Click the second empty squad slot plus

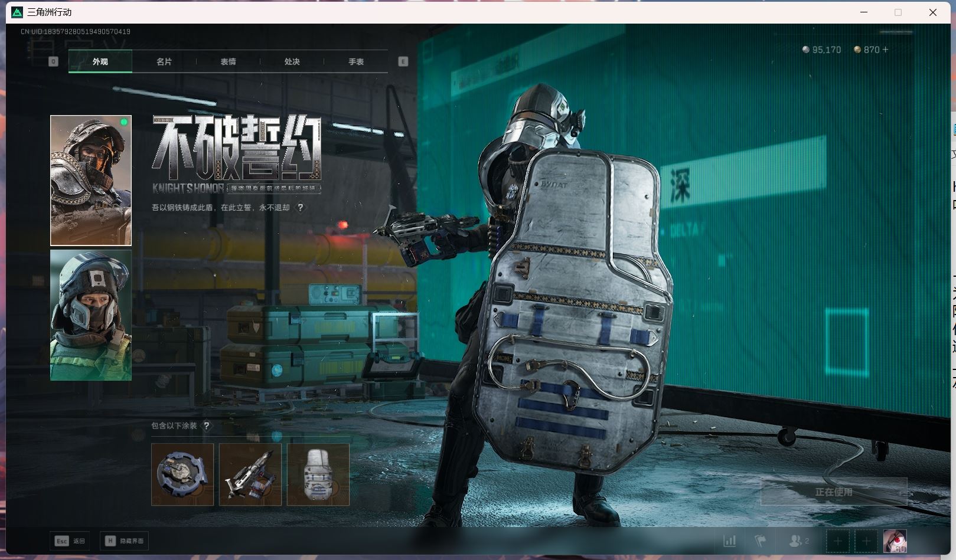[x=866, y=541]
